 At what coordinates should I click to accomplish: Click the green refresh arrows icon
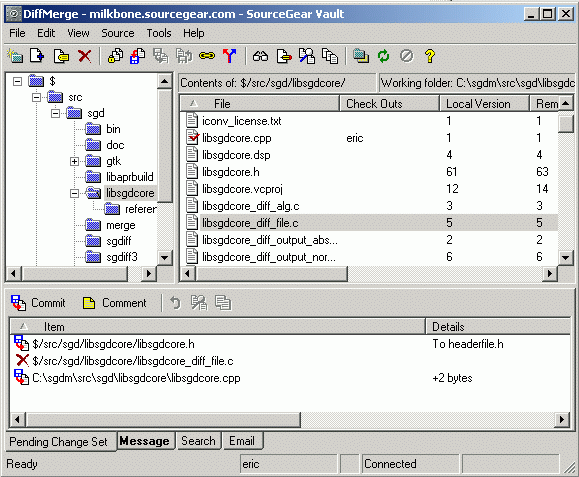[x=384, y=56]
